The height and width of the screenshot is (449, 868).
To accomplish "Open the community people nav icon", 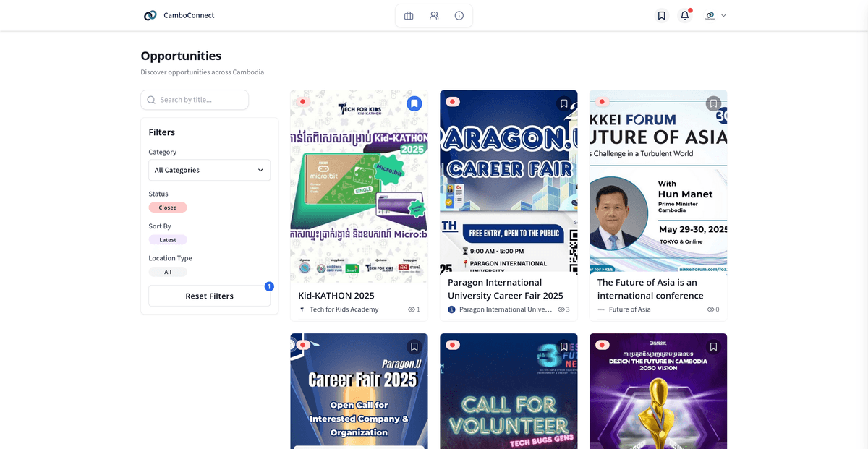I will tap(434, 15).
